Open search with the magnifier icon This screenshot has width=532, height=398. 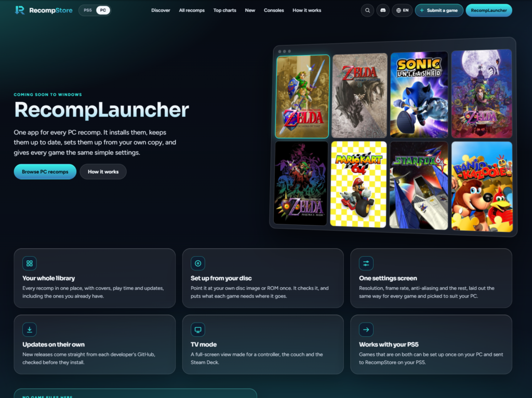(x=367, y=10)
